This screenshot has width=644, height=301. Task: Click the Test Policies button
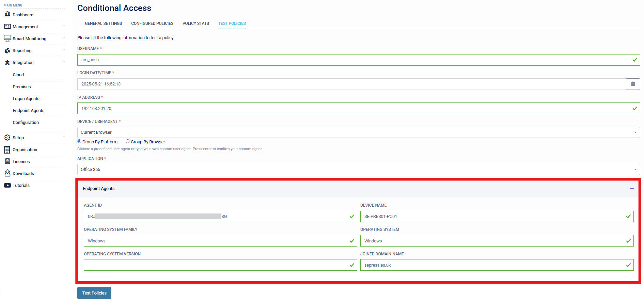click(94, 293)
